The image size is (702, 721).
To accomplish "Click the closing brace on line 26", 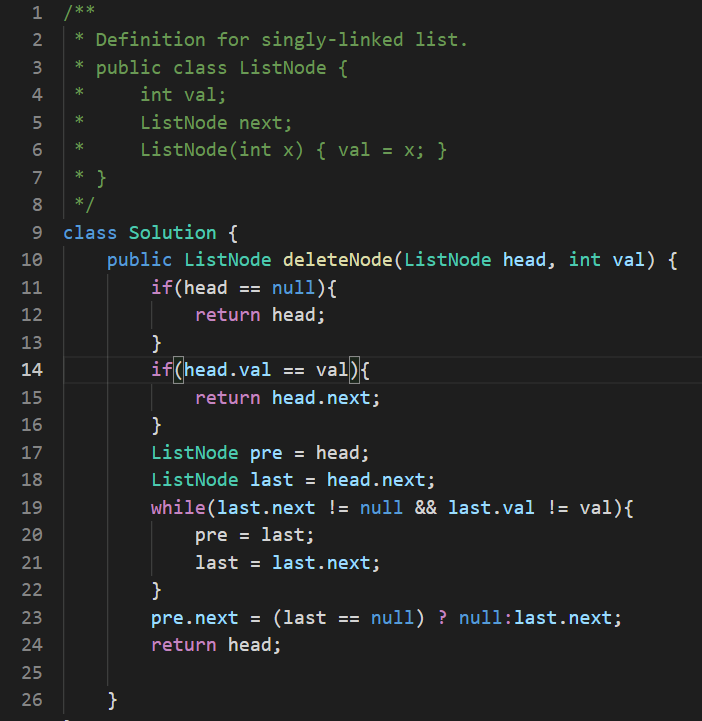I will coord(113,701).
